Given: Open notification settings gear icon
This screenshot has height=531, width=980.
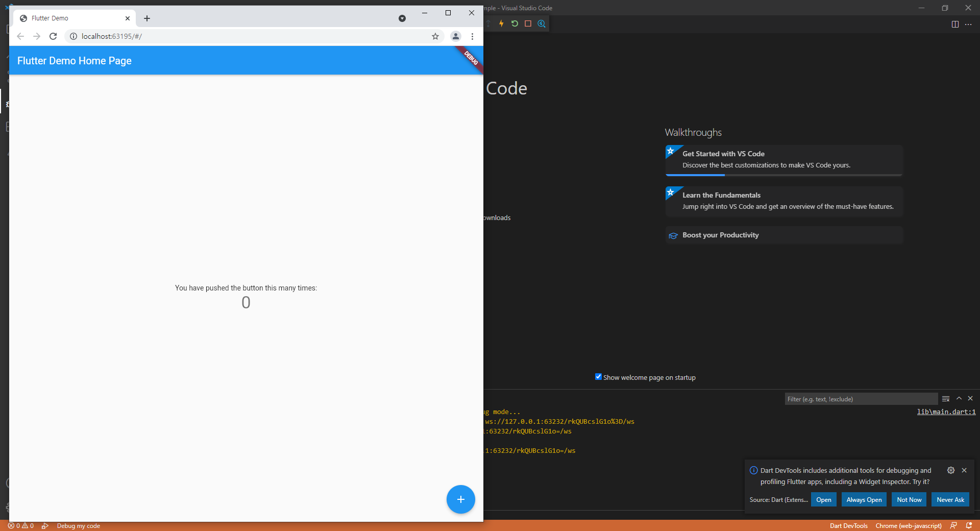Looking at the screenshot, I should (951, 470).
